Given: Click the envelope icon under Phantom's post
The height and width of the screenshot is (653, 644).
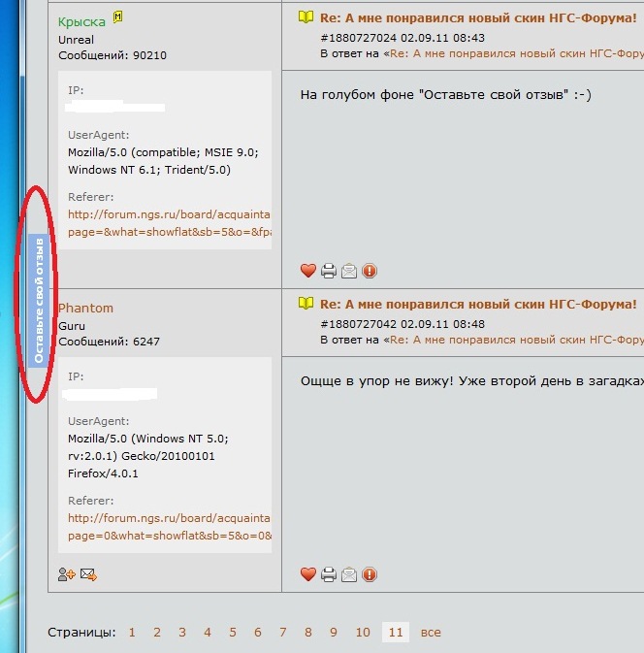Looking at the screenshot, I should pyautogui.click(x=349, y=574).
